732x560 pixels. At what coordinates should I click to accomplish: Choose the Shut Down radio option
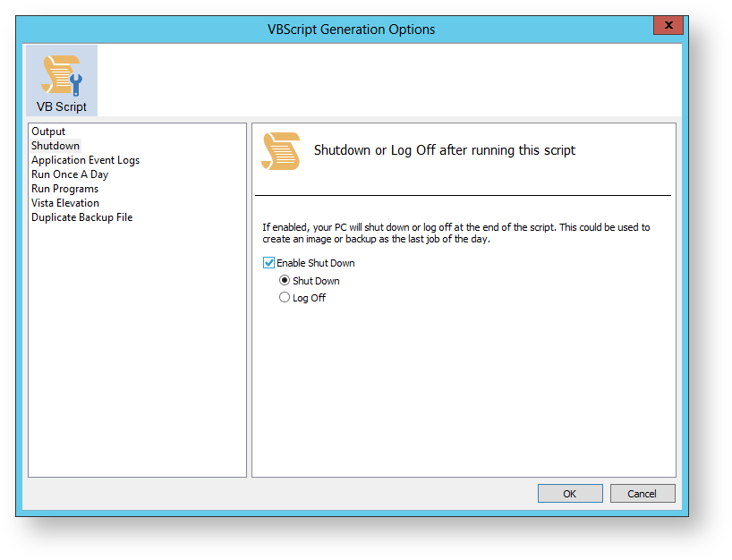(x=285, y=281)
